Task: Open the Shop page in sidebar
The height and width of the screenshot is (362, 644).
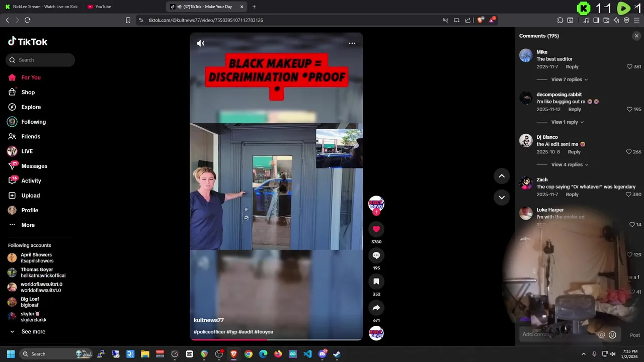Action: (x=28, y=93)
